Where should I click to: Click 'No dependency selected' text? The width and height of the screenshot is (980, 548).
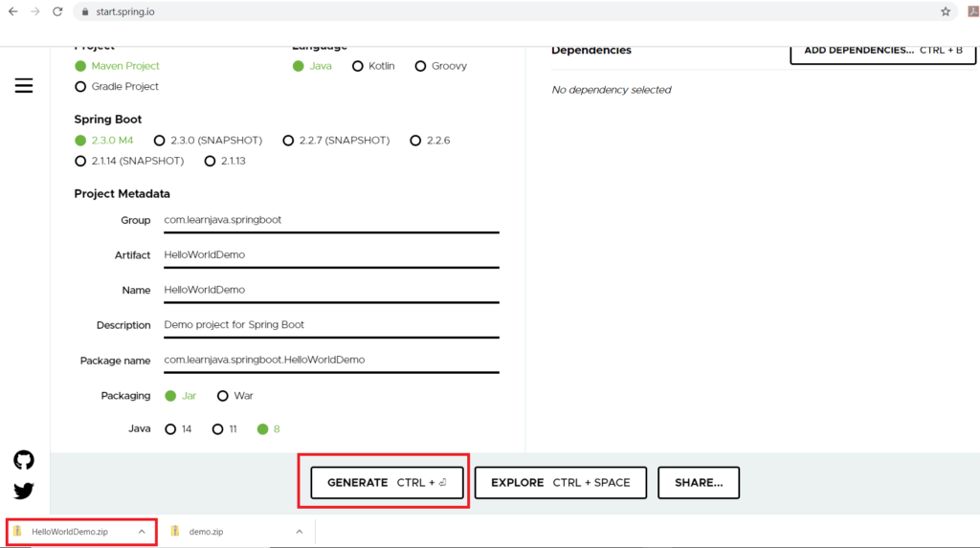click(x=612, y=90)
